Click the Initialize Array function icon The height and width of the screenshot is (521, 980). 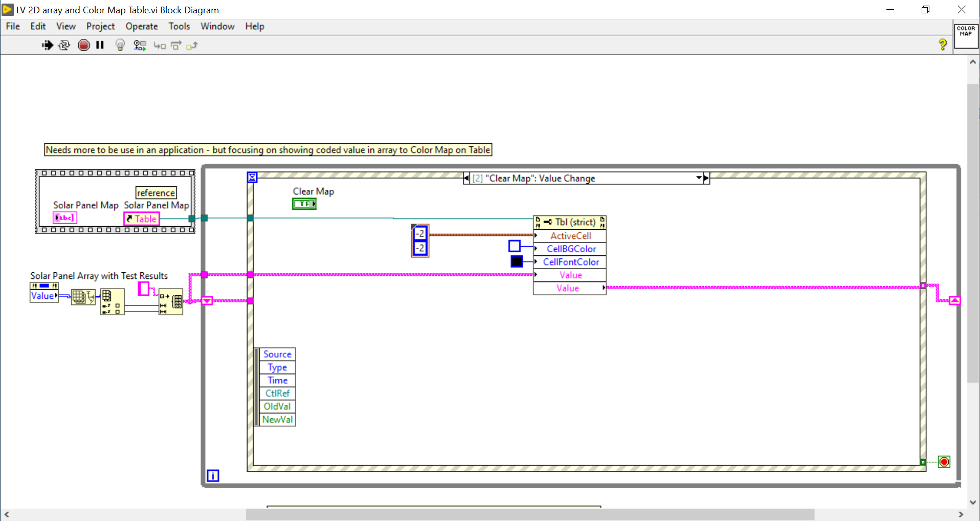click(x=171, y=301)
